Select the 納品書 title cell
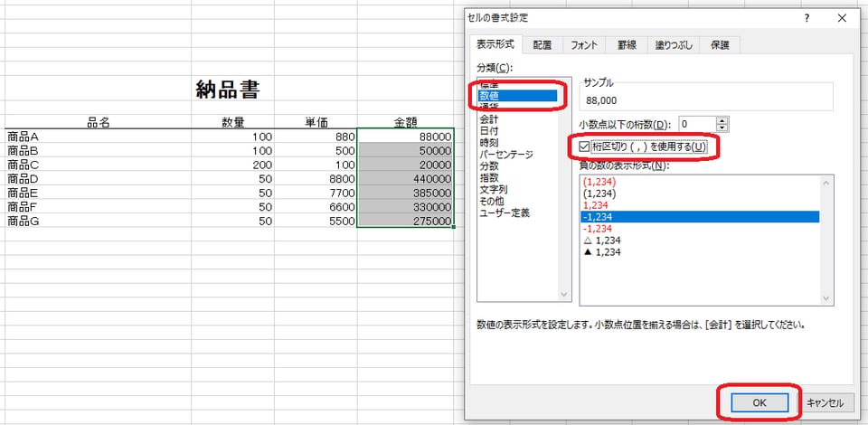This screenshot has height=425, width=868. [228, 90]
